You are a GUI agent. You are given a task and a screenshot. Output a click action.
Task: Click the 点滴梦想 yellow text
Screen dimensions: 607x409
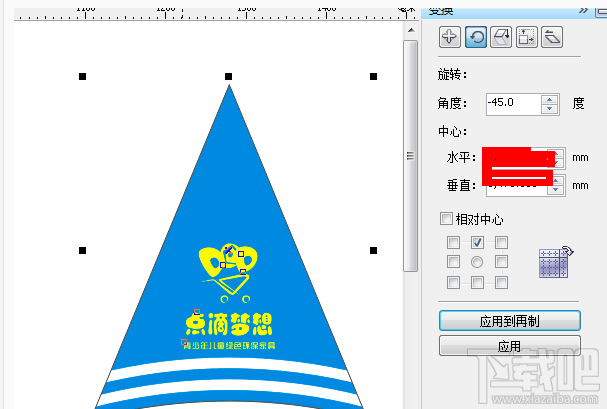(229, 324)
